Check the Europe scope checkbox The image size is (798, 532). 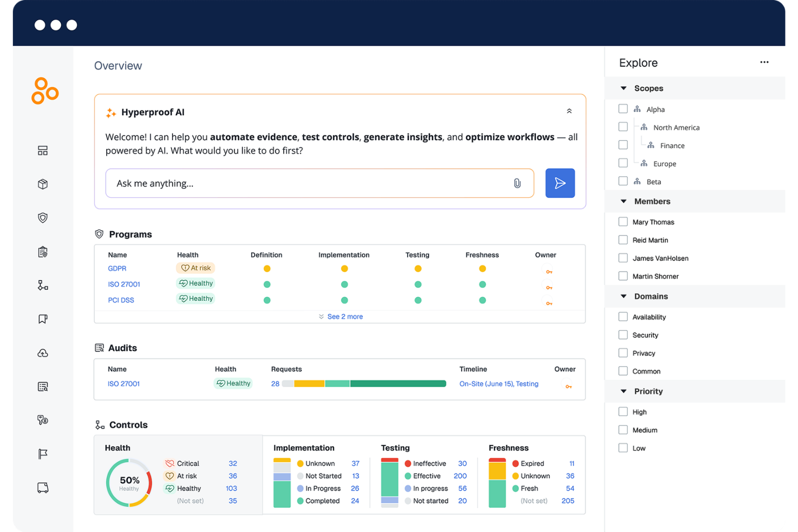(x=623, y=163)
